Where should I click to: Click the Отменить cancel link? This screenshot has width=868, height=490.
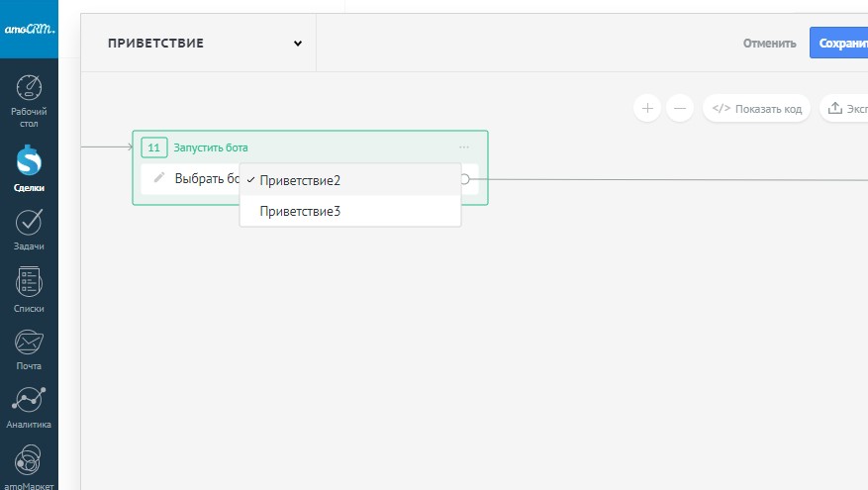point(769,44)
